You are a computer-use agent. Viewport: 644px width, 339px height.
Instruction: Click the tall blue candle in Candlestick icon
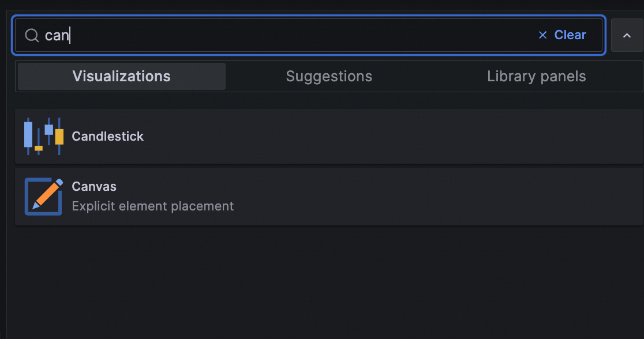28,134
